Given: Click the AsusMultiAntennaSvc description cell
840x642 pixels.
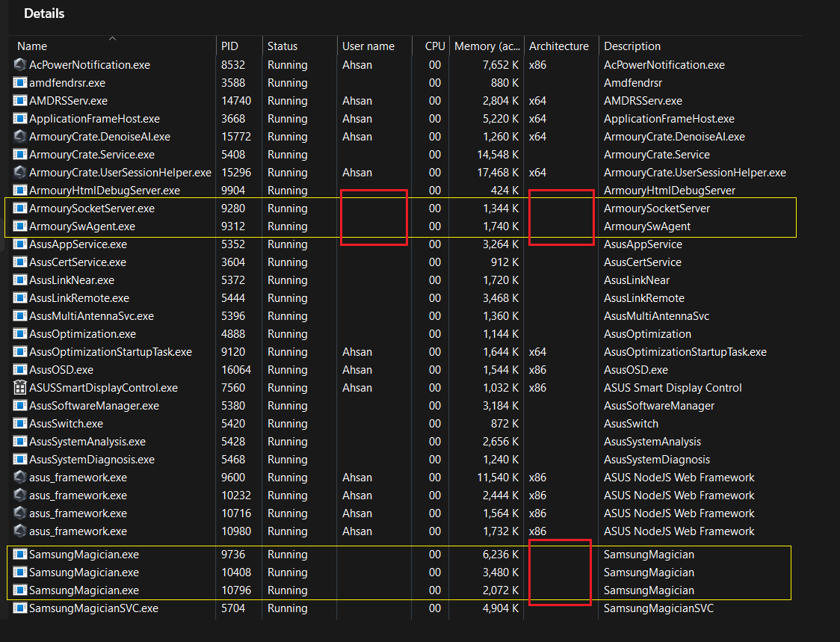Looking at the screenshot, I should [656, 316].
